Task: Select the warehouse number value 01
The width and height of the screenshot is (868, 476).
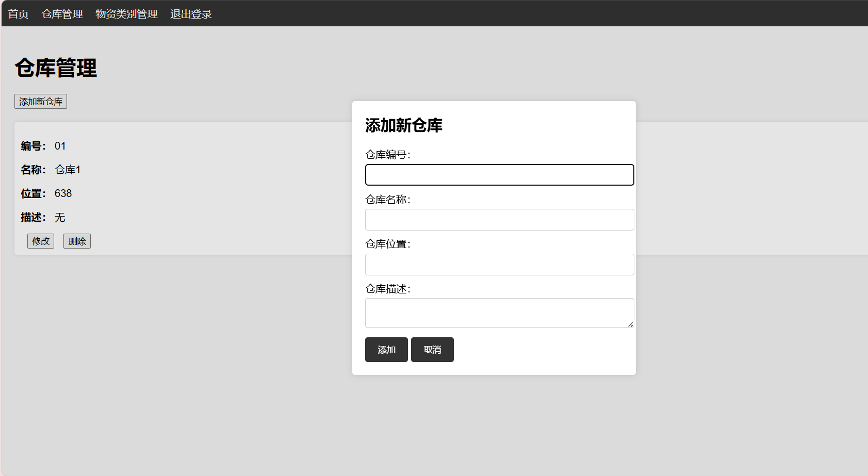Action: point(60,146)
